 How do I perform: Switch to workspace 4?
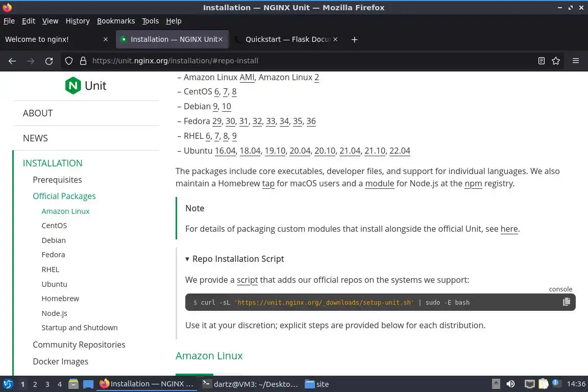tap(60, 384)
